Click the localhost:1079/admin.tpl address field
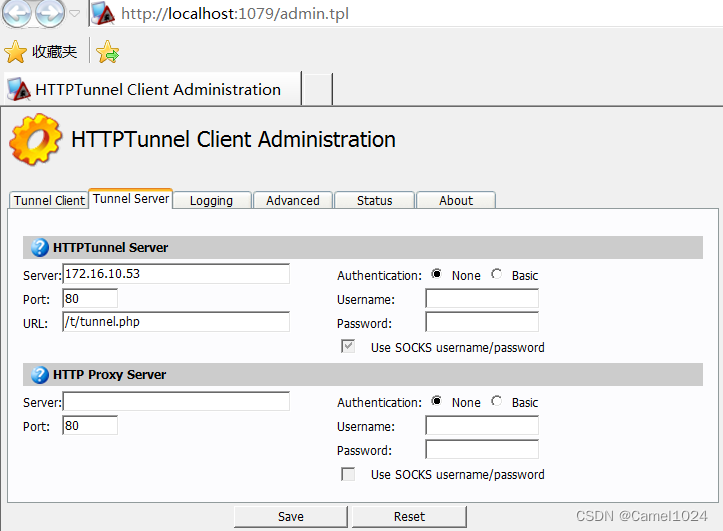723x531 pixels. tap(235, 14)
